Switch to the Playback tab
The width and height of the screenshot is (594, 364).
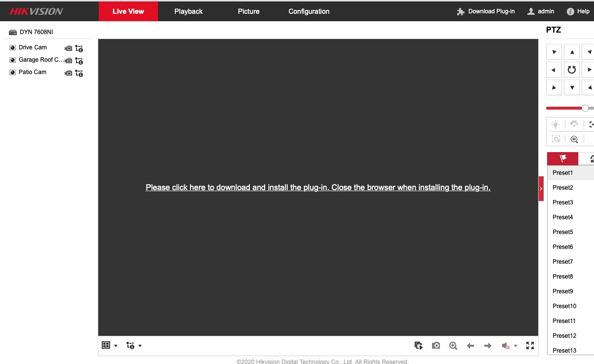(x=188, y=11)
